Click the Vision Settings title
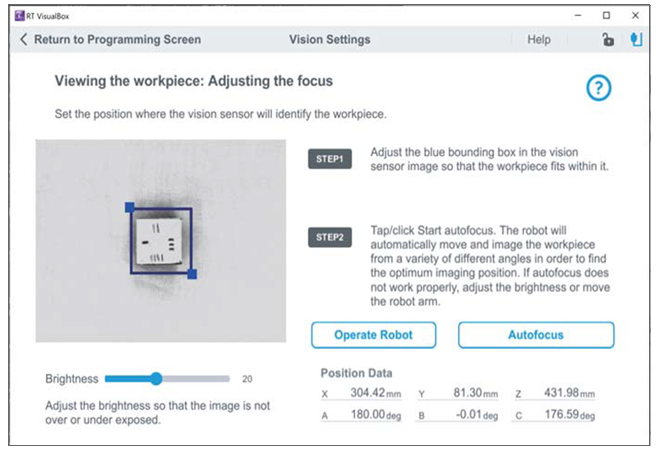 tap(329, 40)
